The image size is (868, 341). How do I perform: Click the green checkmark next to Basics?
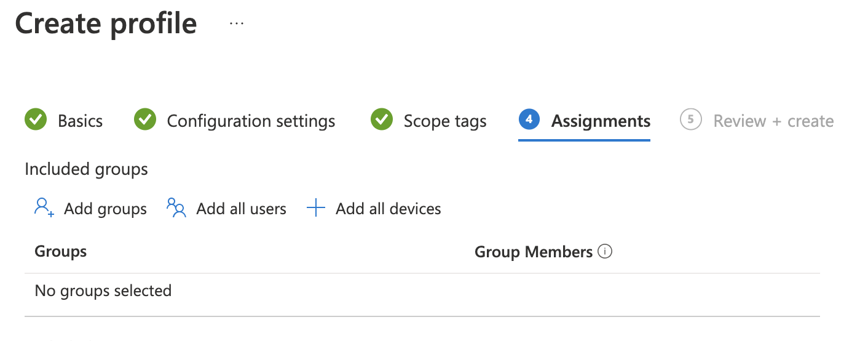point(36,120)
